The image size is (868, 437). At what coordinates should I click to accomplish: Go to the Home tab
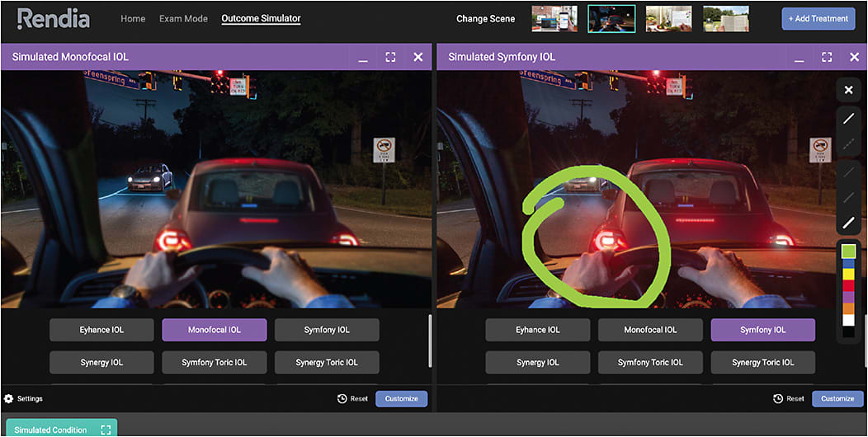pyautogui.click(x=133, y=19)
